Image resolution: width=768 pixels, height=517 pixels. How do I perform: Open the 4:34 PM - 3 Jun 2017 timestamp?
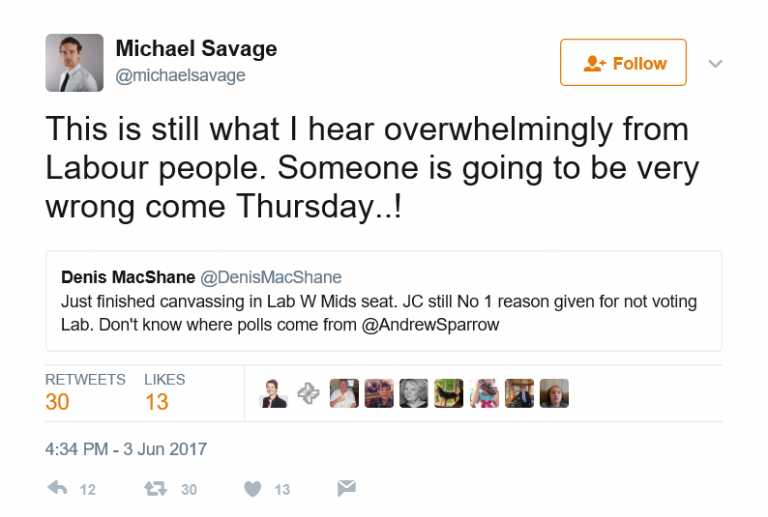(x=126, y=449)
